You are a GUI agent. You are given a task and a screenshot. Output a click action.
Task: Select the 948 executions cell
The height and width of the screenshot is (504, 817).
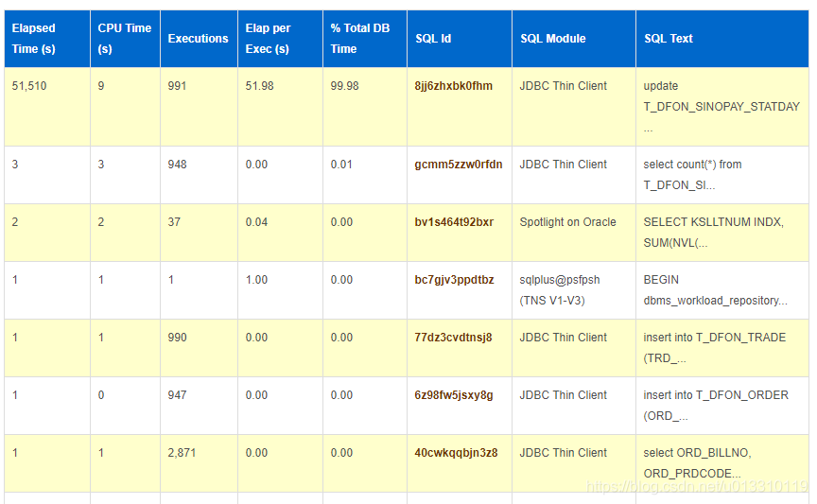point(199,175)
